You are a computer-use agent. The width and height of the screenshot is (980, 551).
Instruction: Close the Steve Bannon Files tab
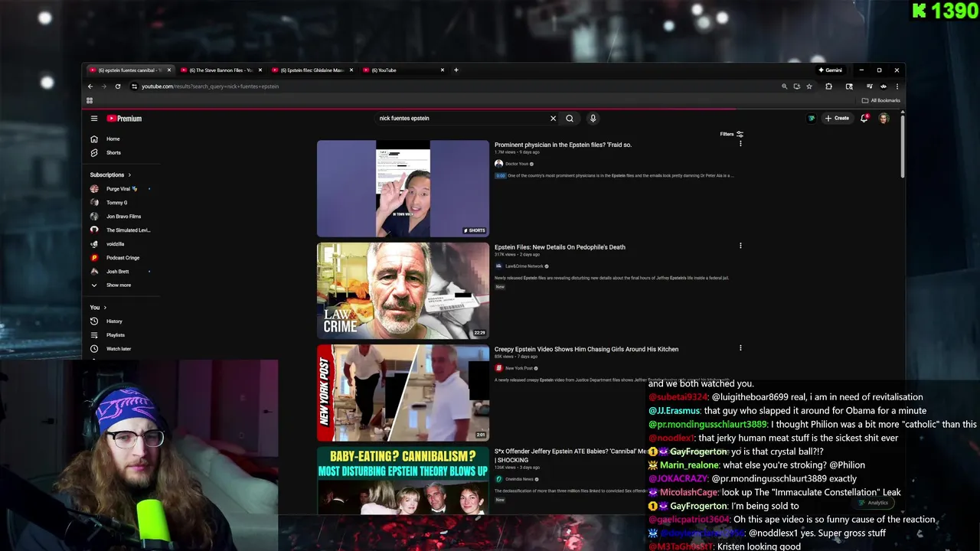pos(260,70)
